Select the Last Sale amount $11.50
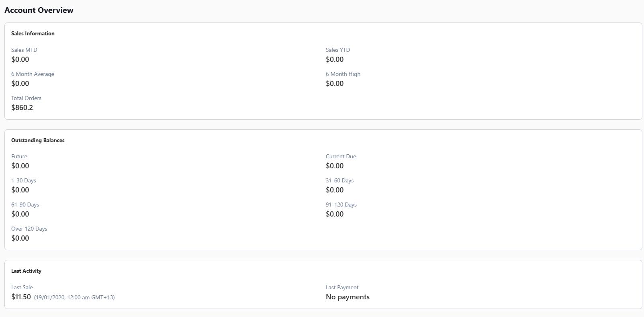 pyautogui.click(x=21, y=297)
